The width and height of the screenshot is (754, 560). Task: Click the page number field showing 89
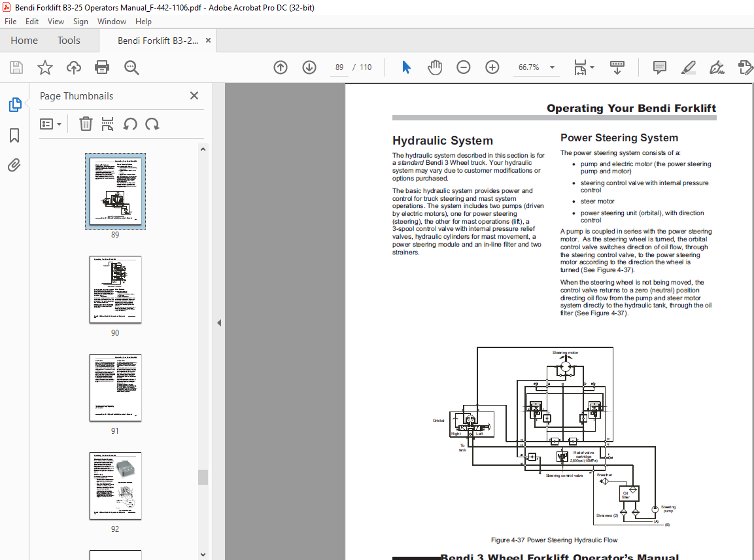click(339, 67)
